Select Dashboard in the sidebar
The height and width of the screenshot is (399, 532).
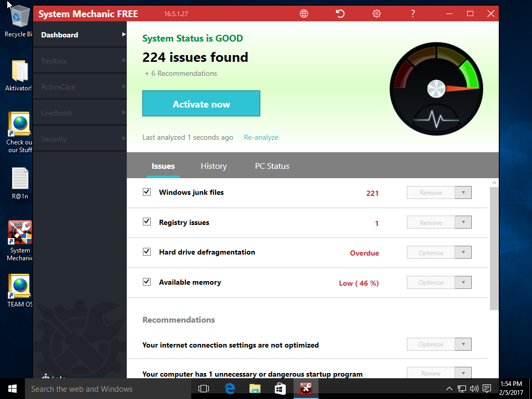(x=80, y=35)
